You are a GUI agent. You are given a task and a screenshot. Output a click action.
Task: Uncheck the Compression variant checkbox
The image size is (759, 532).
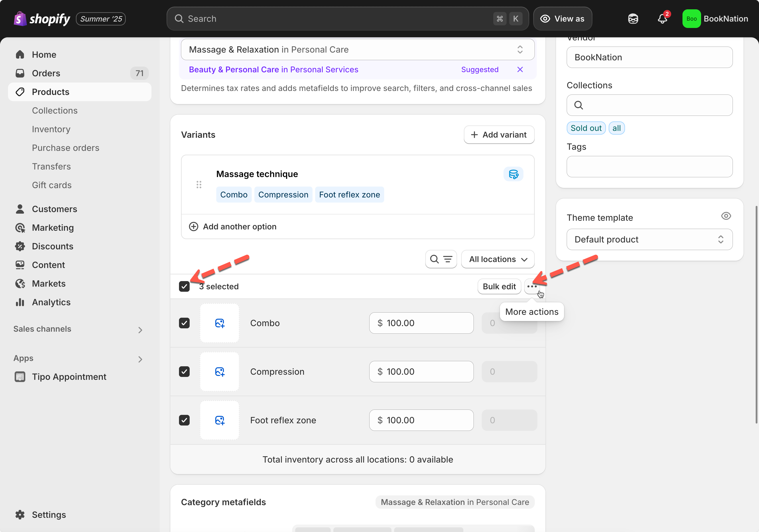tap(185, 372)
